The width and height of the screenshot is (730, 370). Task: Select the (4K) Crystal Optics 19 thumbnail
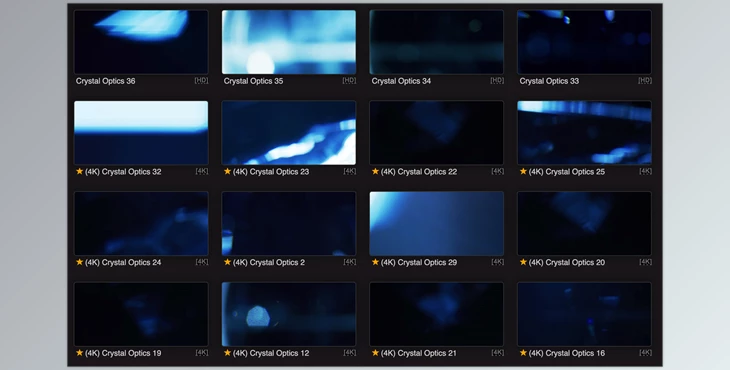tap(141, 314)
